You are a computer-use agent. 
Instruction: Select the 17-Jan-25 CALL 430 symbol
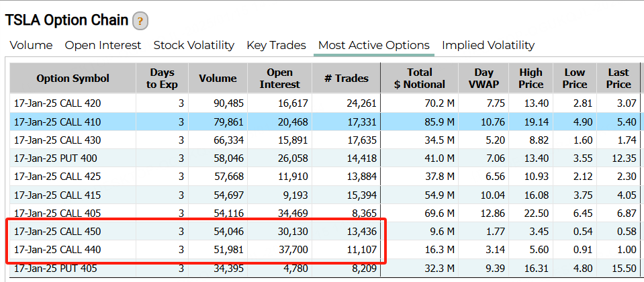coord(58,140)
